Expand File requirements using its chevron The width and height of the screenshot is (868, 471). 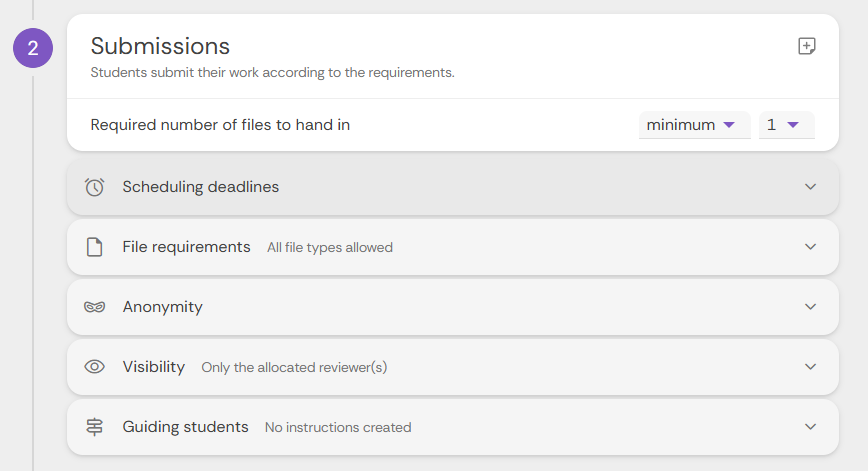click(810, 247)
